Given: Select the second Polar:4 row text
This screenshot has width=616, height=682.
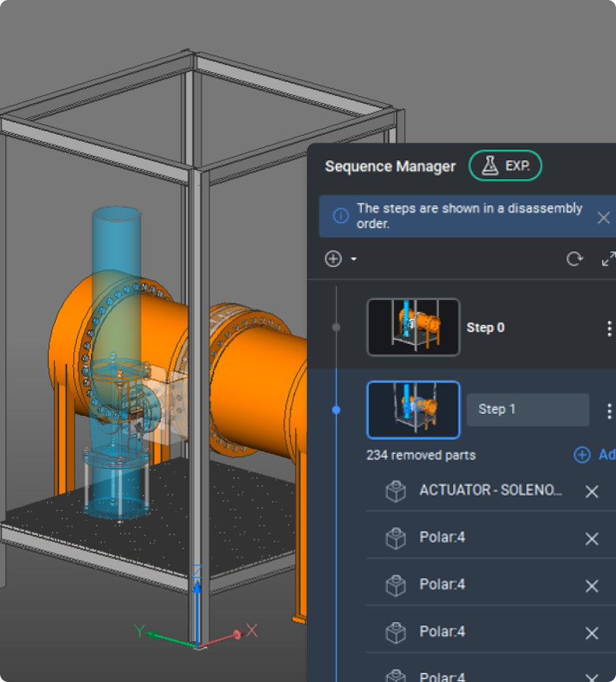Looking at the screenshot, I should pyautogui.click(x=442, y=584).
